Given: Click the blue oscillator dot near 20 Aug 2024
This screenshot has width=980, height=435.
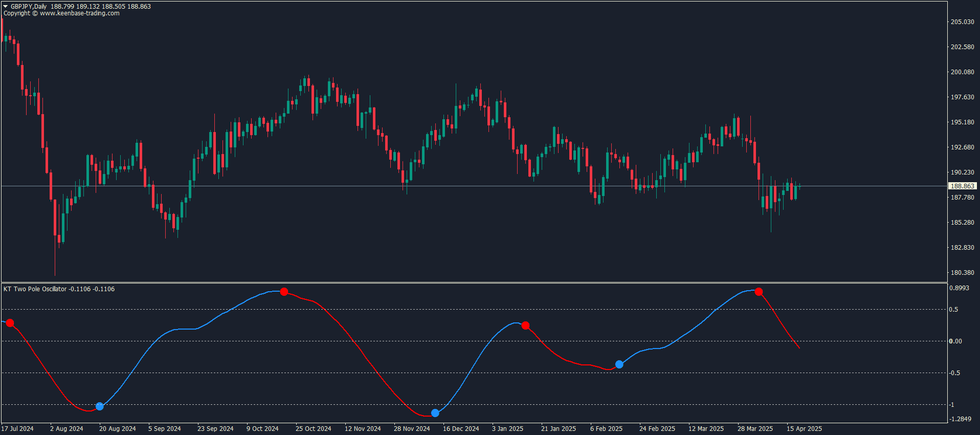Looking at the screenshot, I should pos(100,406).
